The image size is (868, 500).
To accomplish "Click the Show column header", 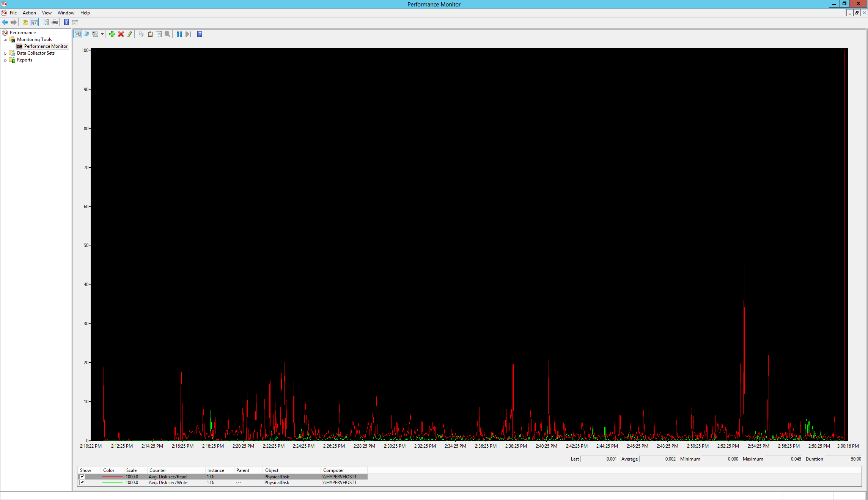I will 89,470.
